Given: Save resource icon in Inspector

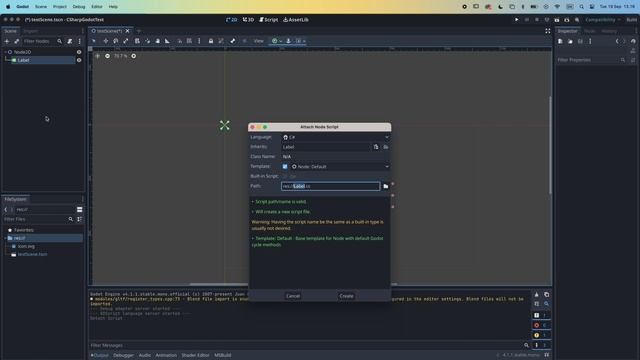Looking at the screenshot, I should 580,41.
